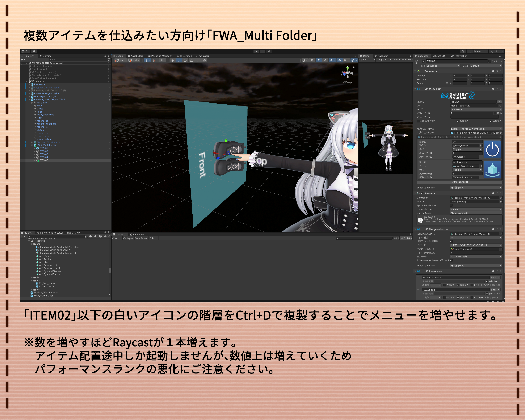Viewport: 525px width, 420px height.
Task: Click the cloud services icon
Action: pyautogui.click(x=34, y=51)
